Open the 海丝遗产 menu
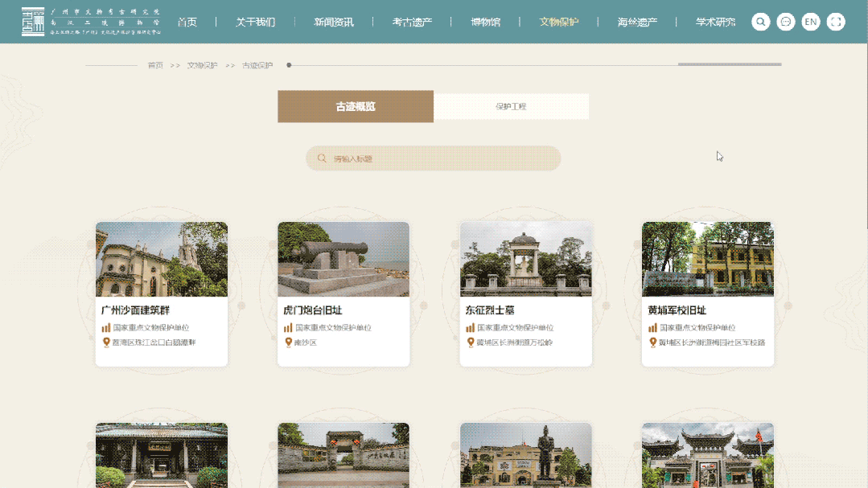The image size is (868, 488). pyautogui.click(x=637, y=23)
